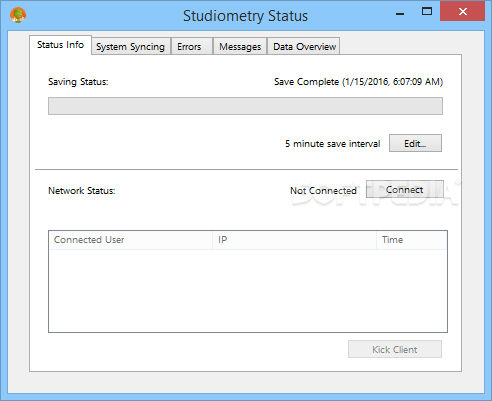This screenshot has width=492, height=401.
Task: Close the Studiometry Status window
Action: tap(463, 11)
